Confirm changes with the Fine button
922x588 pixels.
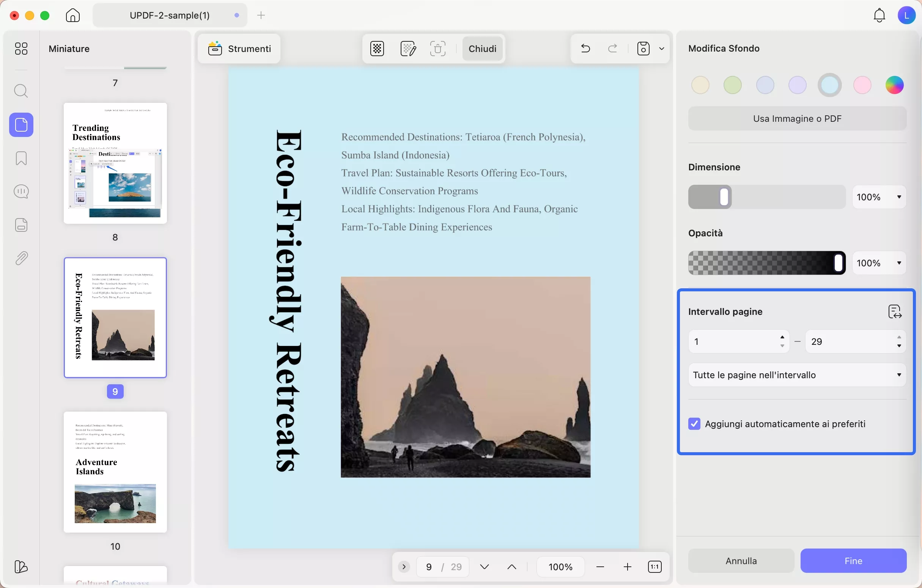[854, 561]
